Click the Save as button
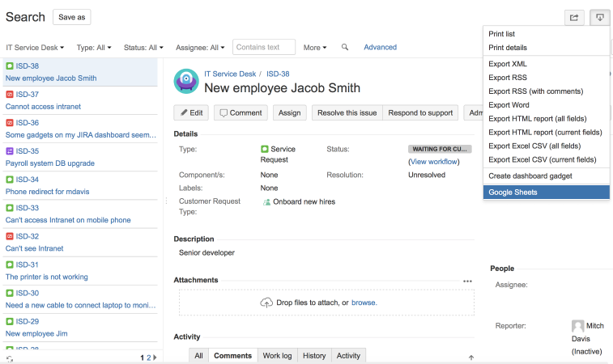Screen dimensions: 613x364 click(x=72, y=17)
